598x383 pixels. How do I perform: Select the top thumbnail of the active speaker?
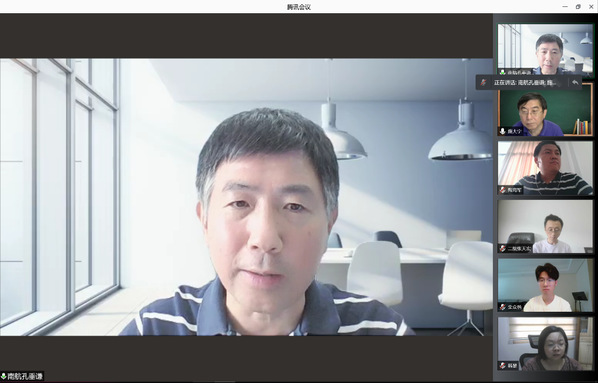(x=545, y=49)
